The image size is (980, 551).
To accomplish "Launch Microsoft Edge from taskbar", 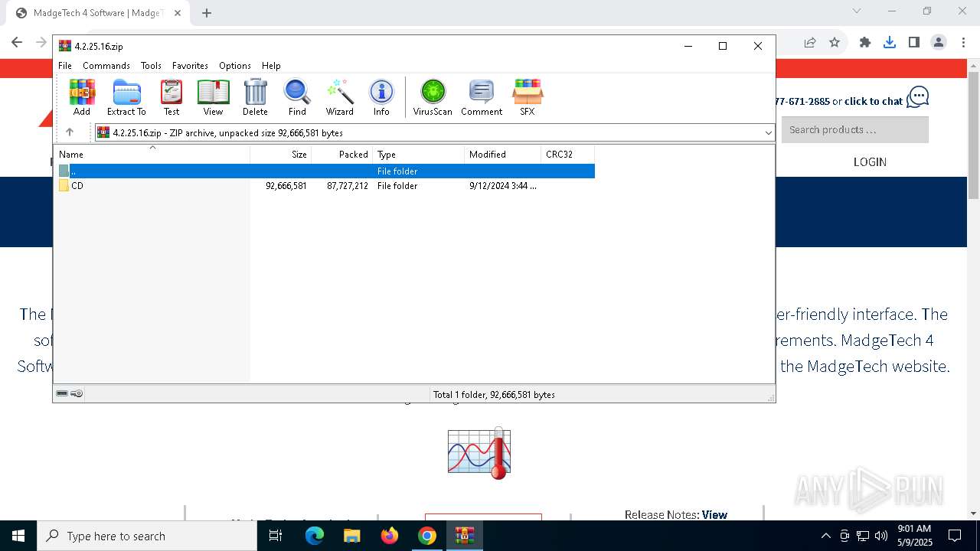I will click(315, 536).
